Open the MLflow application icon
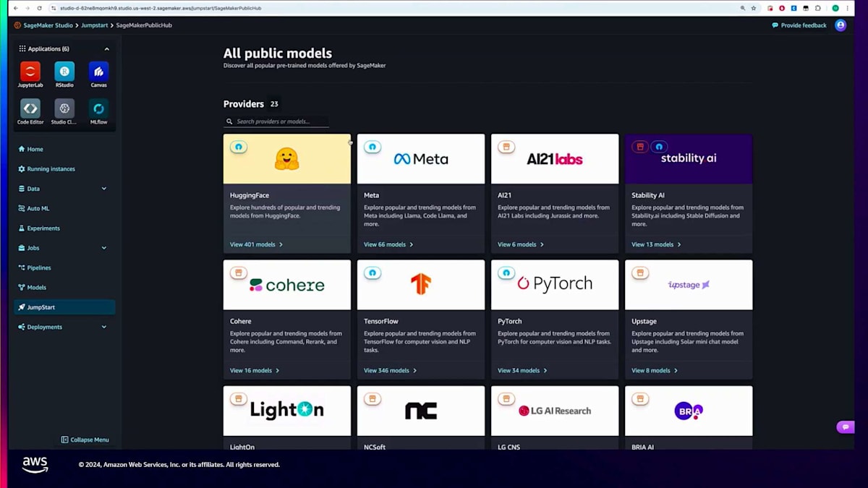Viewport: 868px width, 488px height. (x=99, y=108)
